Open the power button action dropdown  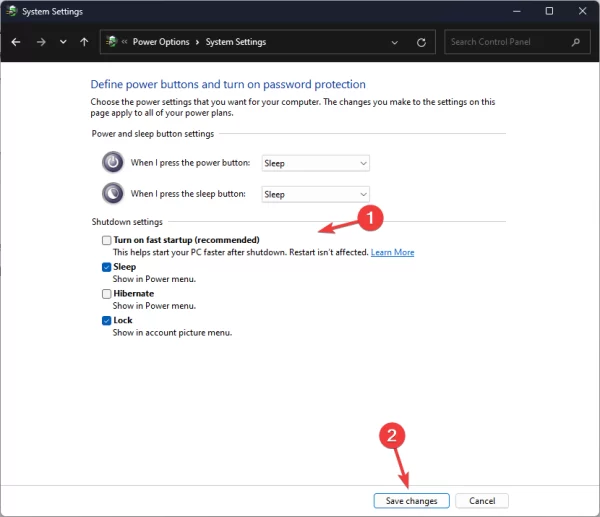pyautogui.click(x=316, y=163)
